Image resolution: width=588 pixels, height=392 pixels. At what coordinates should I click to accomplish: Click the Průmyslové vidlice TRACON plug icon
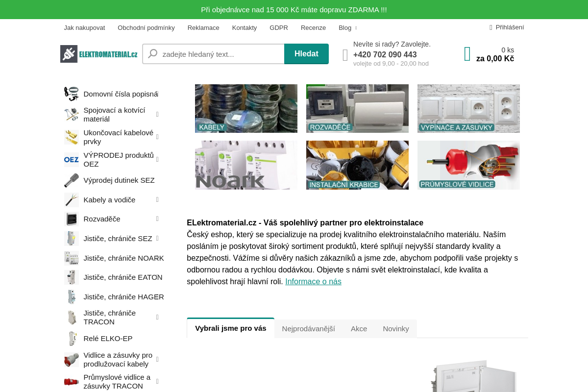71,382
